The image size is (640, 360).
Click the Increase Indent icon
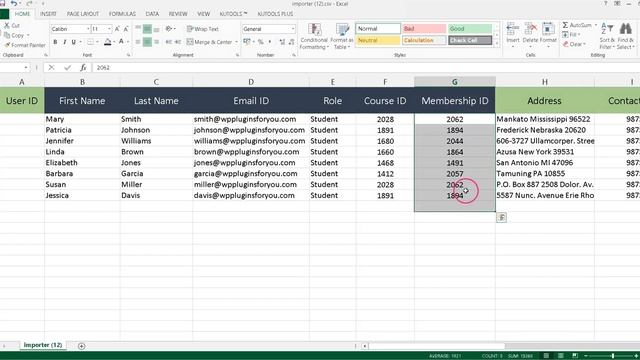pos(178,42)
